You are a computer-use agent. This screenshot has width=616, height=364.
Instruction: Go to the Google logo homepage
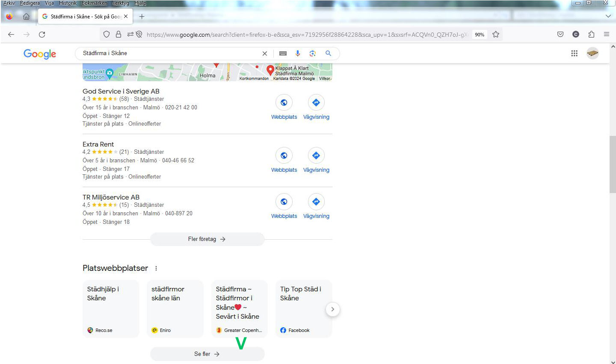coord(40,54)
